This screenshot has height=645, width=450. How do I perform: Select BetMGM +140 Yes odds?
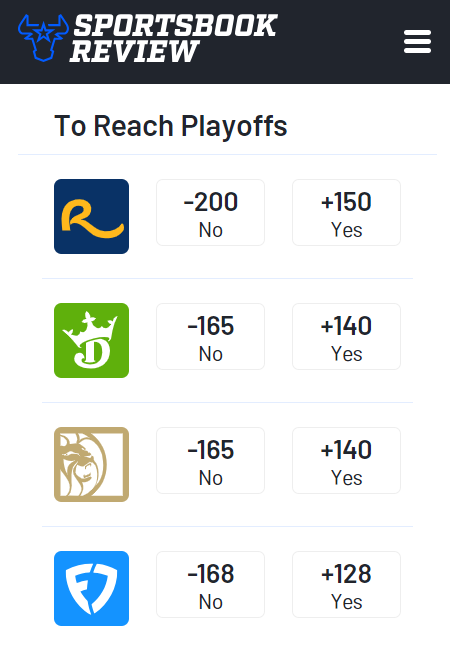point(346,460)
